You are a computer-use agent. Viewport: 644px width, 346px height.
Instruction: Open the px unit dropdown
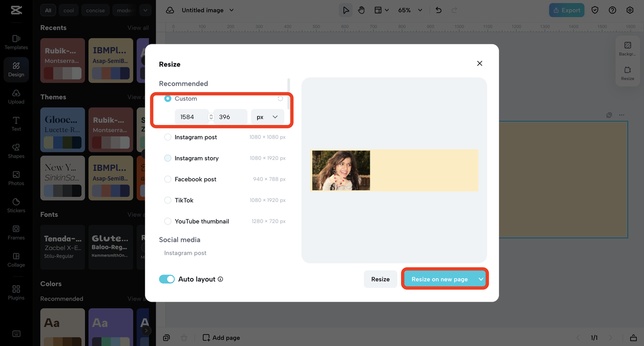tap(267, 117)
